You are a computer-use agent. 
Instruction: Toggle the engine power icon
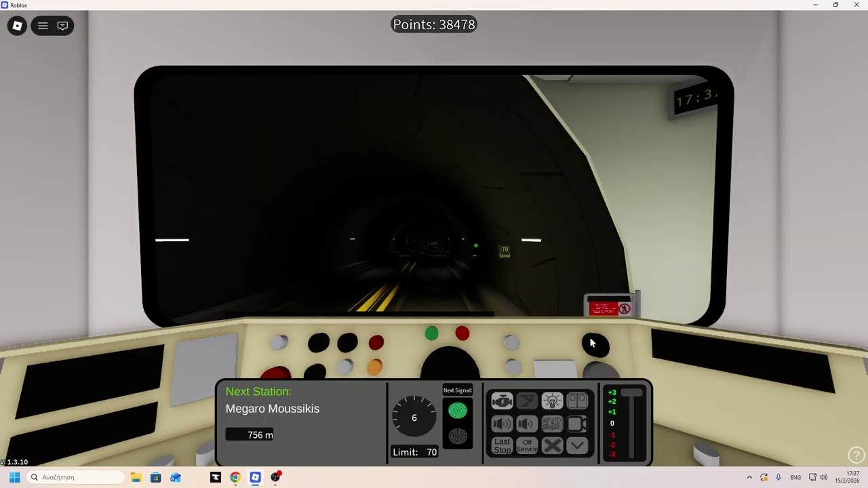(x=502, y=401)
